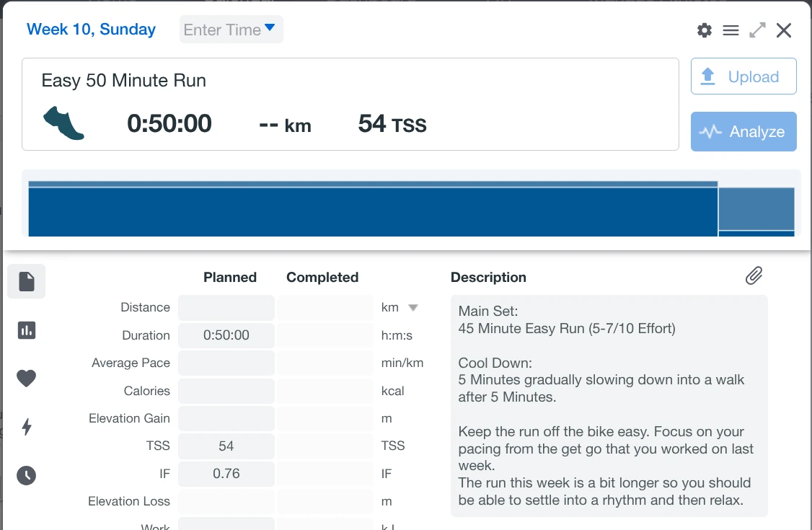Image resolution: width=812 pixels, height=530 pixels.
Task: Expand workout window with diagonal arrows icon
Action: pos(757,30)
